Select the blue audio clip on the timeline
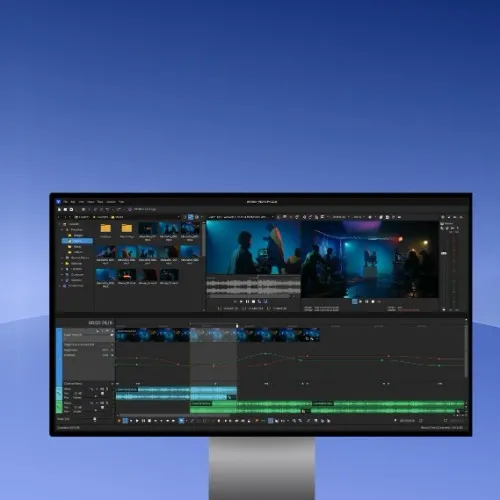Image resolution: width=500 pixels, height=500 pixels. [x=176, y=393]
